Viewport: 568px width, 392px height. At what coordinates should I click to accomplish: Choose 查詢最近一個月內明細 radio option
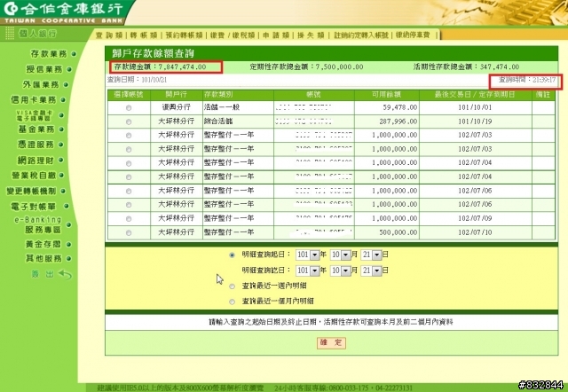pos(232,302)
